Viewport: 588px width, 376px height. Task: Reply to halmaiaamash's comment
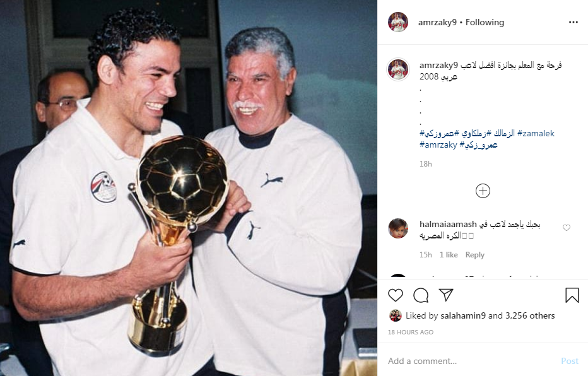click(474, 254)
